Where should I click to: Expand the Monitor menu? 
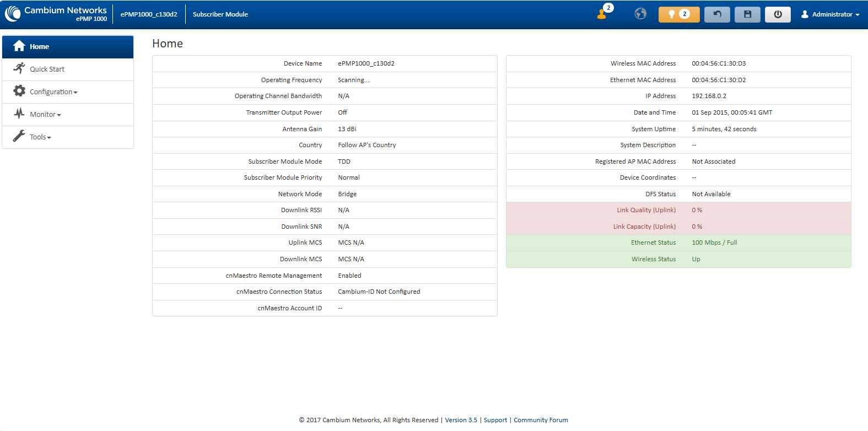click(x=68, y=115)
